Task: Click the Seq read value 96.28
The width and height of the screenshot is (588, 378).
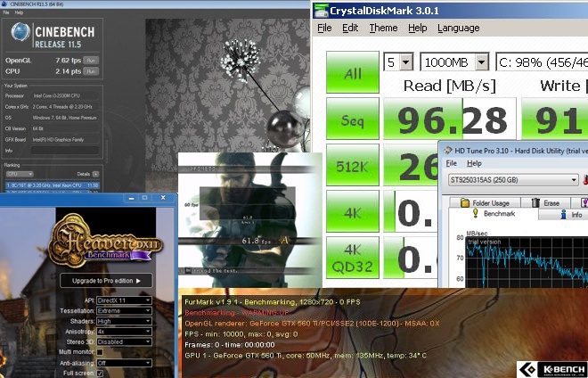Action: click(450, 119)
